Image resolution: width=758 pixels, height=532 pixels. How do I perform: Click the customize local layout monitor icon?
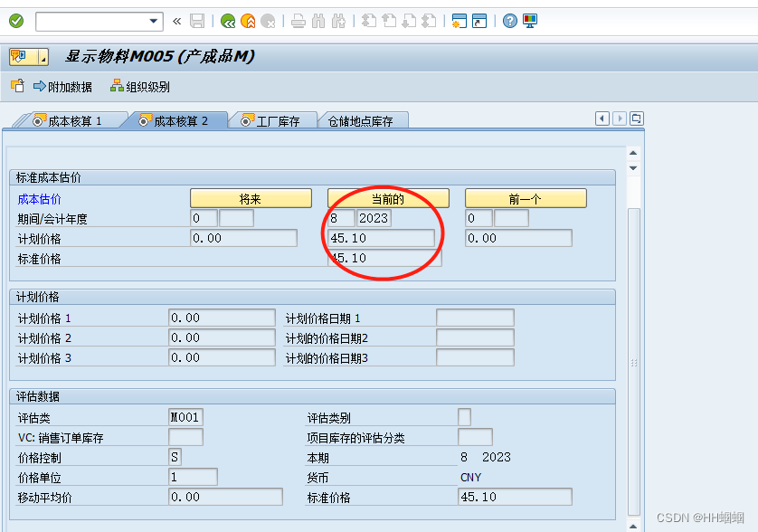(x=529, y=21)
